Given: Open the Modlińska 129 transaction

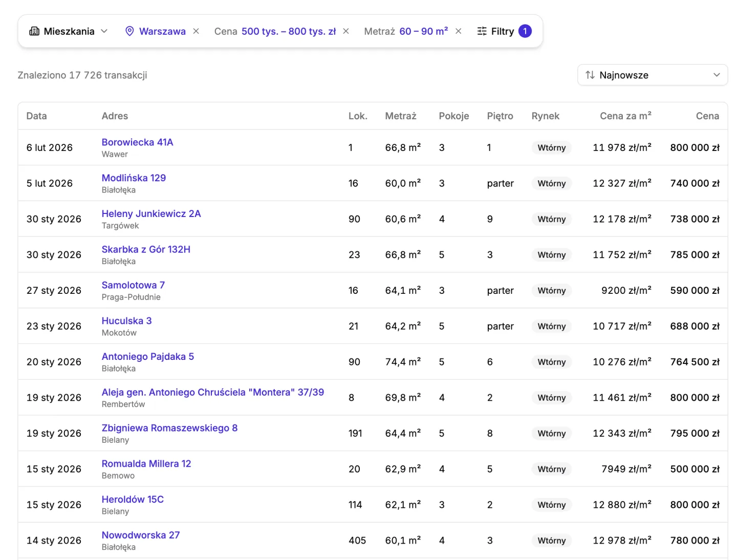Looking at the screenshot, I should coord(134,178).
